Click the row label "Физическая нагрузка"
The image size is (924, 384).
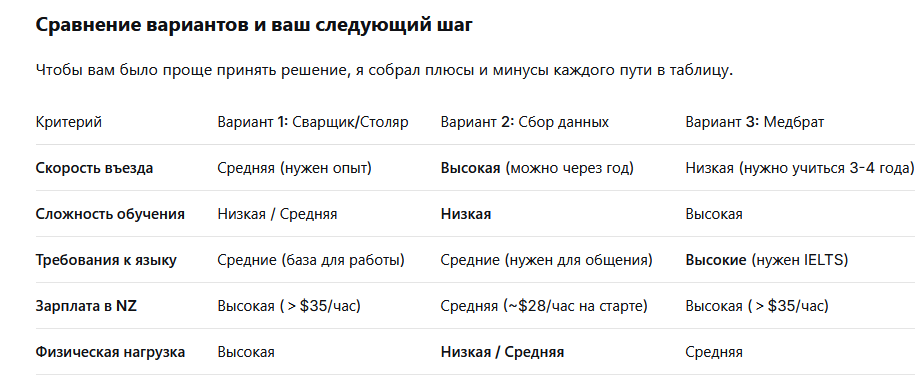[110, 352]
